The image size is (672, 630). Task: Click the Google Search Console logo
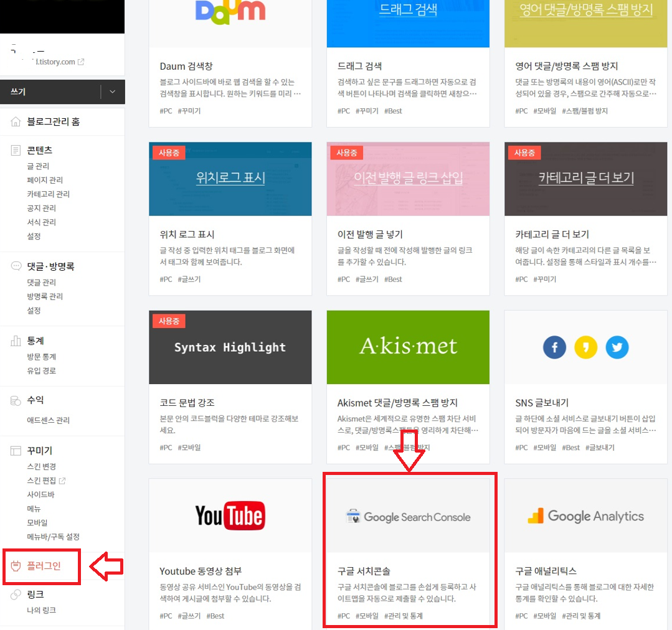click(408, 517)
